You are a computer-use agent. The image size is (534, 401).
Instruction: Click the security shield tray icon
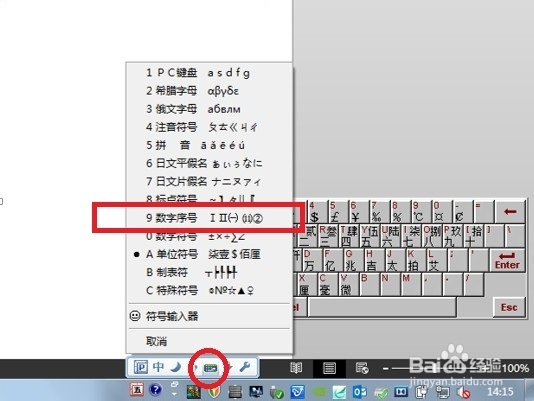pyautogui.click(x=214, y=392)
